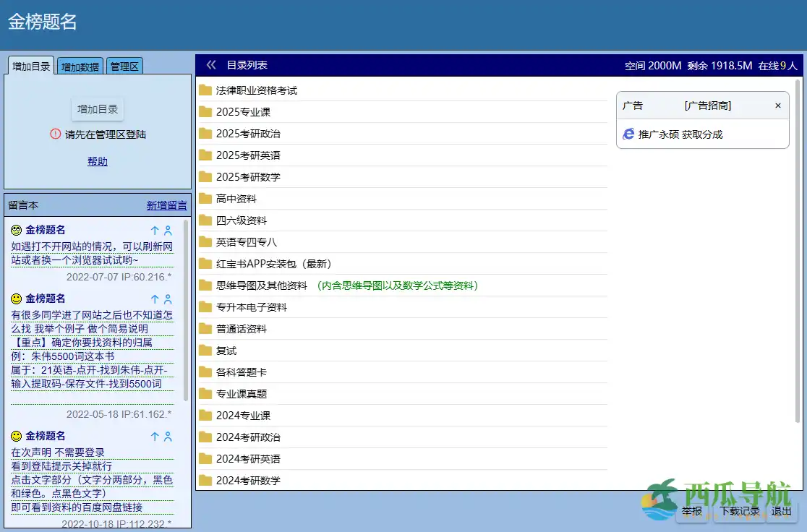The height and width of the screenshot is (532, 807).
Task: Click the blue up arrow on the third message
Action: [153, 435]
